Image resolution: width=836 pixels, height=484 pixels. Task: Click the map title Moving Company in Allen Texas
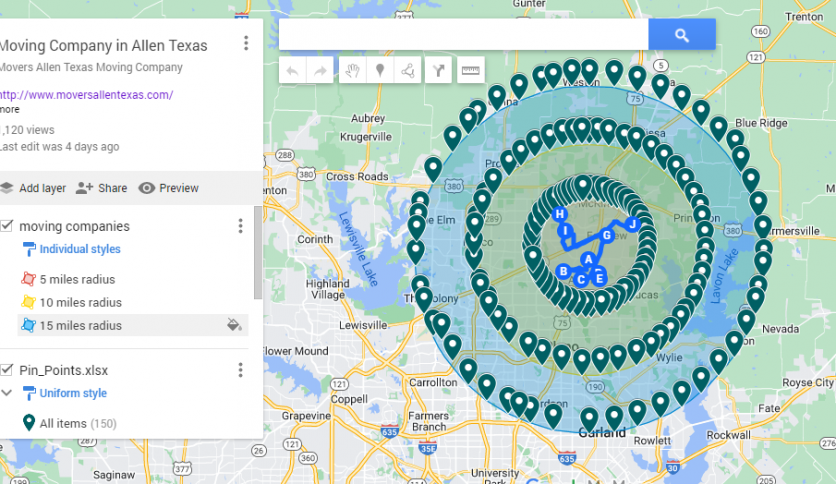tap(103, 46)
